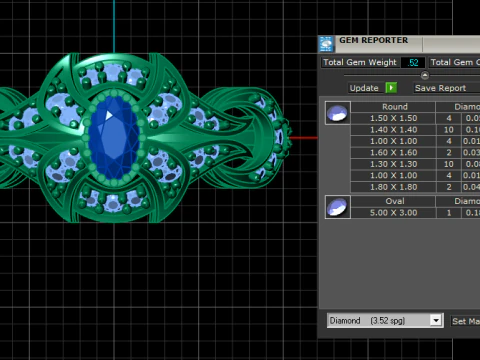The image size is (480, 360).
Task: Click the Update button
Action: 364,88
